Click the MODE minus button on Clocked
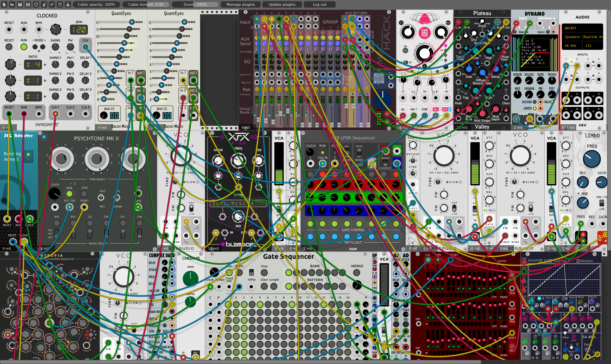The image size is (611, 364). tap(35, 47)
